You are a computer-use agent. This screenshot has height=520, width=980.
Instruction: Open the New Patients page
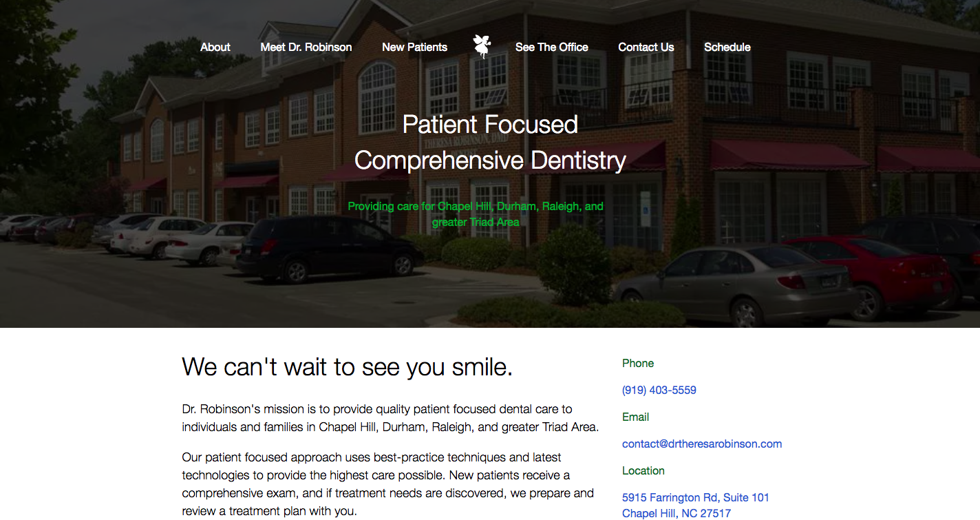[x=415, y=47]
